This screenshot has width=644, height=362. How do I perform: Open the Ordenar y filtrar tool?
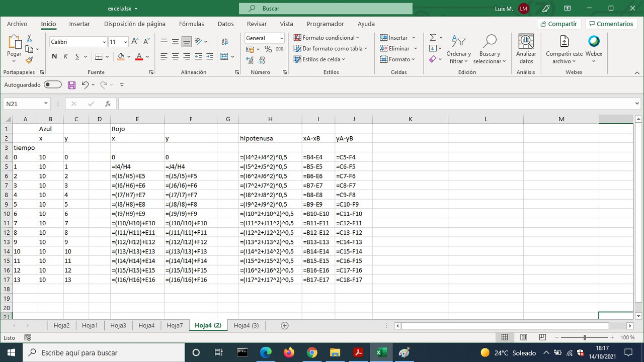coord(458,49)
